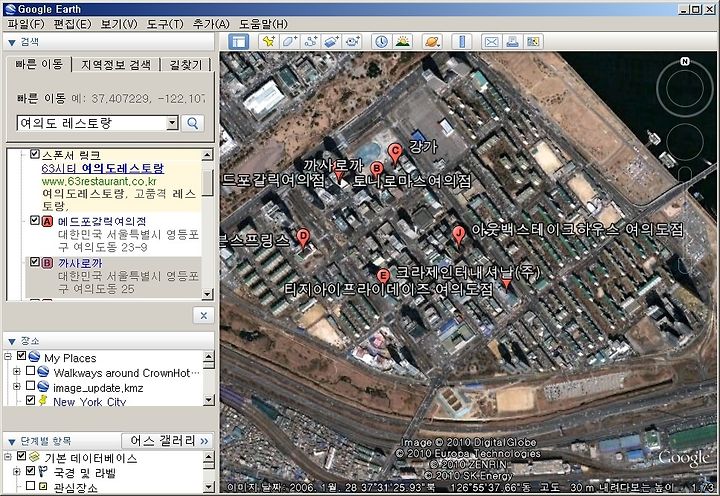The image size is (720, 496).
Task: Open the 파일(F) menu
Action: coord(26,24)
